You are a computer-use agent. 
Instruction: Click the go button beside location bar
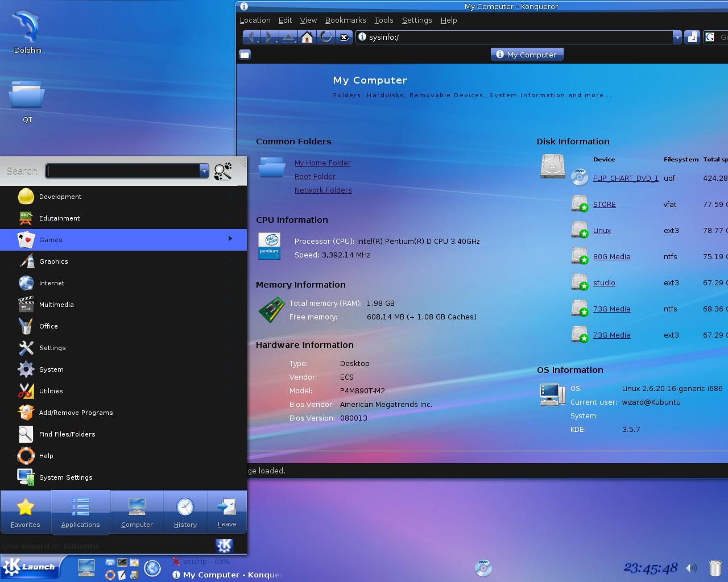tap(692, 38)
